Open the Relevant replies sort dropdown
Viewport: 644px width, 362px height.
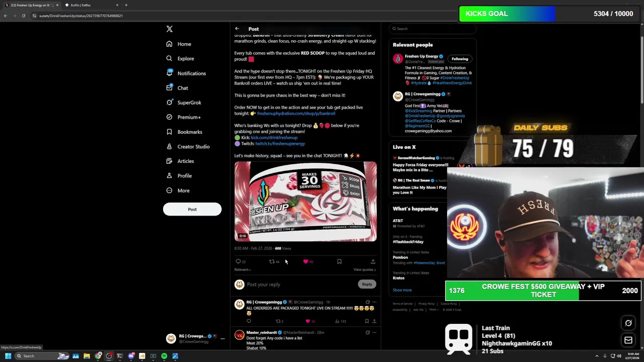click(x=243, y=269)
